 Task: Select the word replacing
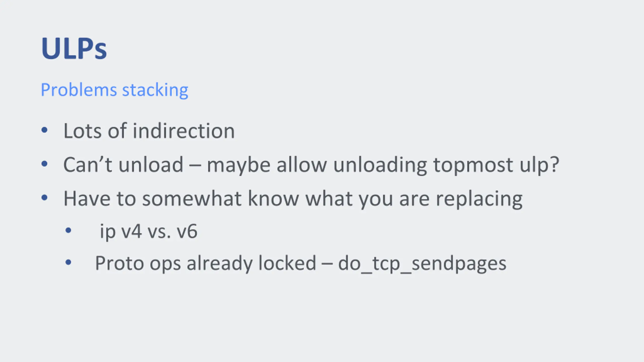click(479, 199)
